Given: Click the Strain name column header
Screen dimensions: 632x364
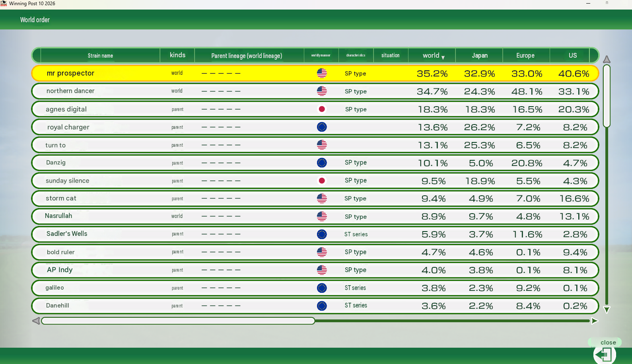Looking at the screenshot, I should [100, 55].
